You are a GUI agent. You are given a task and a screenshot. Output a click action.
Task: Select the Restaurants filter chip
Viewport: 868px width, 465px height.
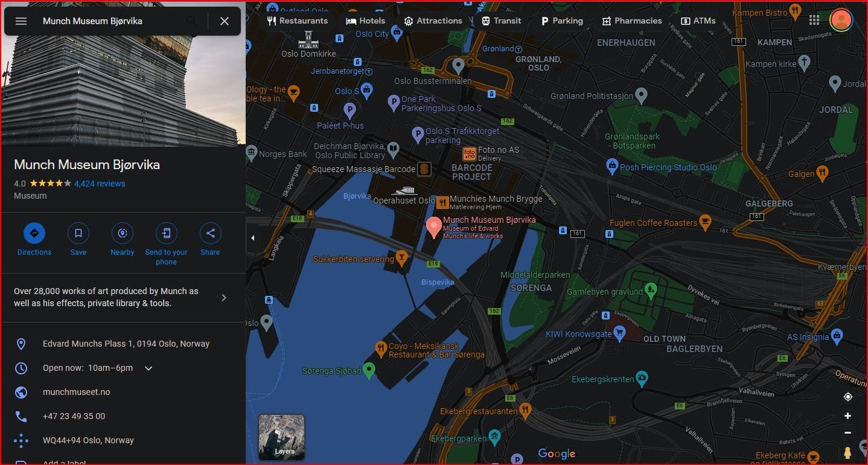click(298, 21)
